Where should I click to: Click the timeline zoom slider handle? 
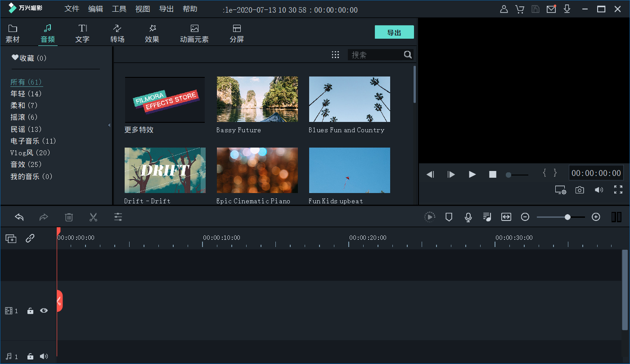[567, 217]
